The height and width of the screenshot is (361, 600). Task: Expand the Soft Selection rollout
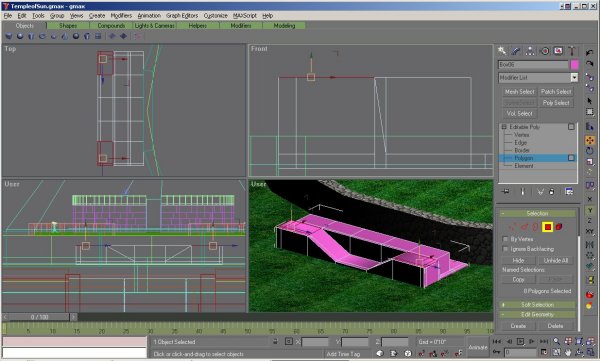[x=538, y=305]
